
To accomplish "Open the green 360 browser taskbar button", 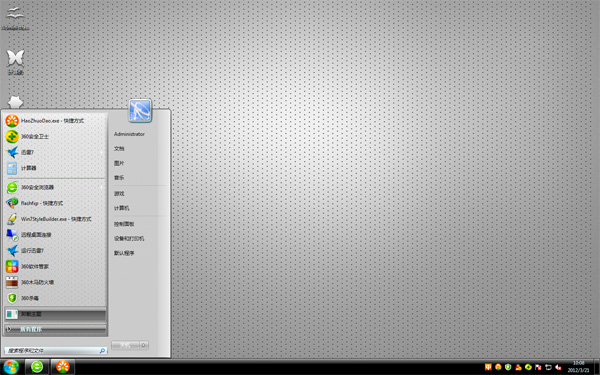I will pyautogui.click(x=37, y=367).
